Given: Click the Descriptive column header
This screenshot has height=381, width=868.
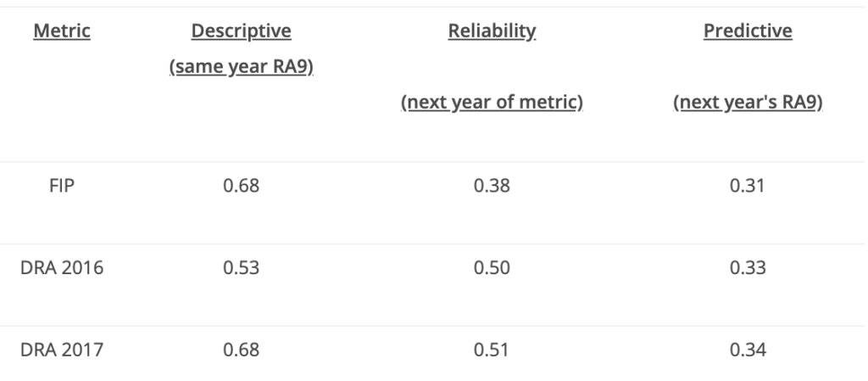Looking at the screenshot, I should [241, 31].
